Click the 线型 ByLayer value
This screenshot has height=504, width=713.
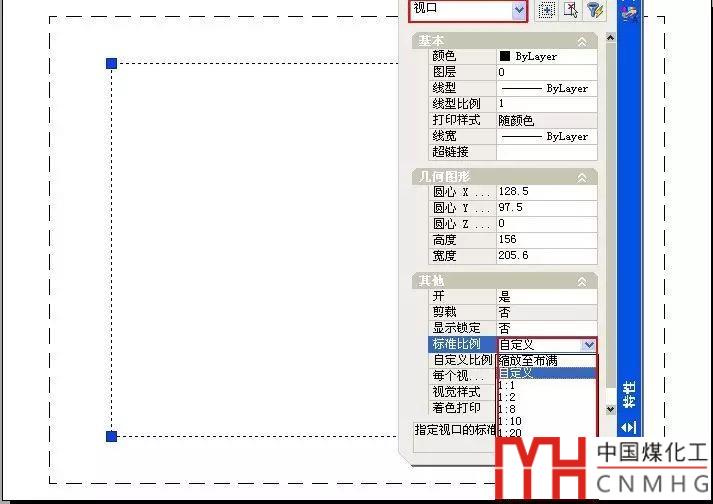click(547, 88)
